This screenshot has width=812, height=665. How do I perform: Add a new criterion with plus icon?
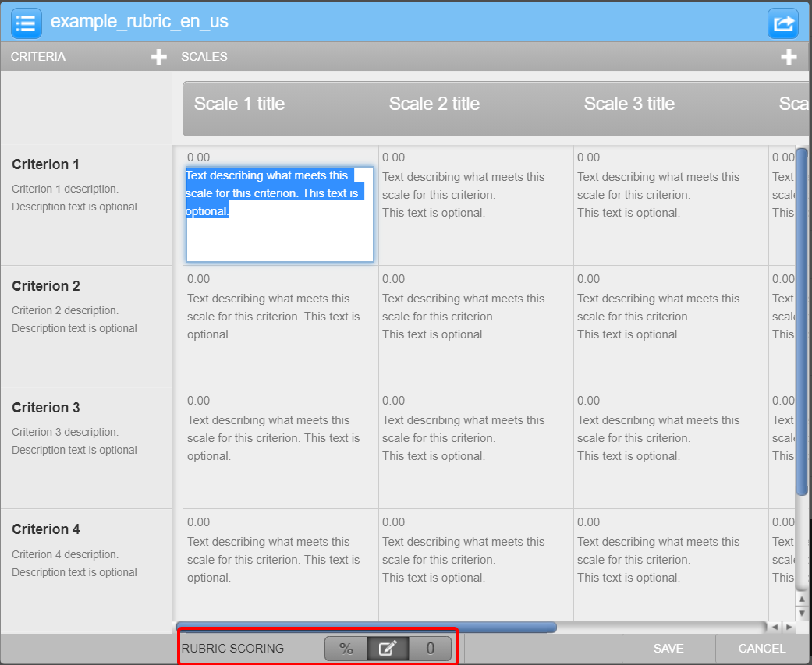(x=158, y=57)
